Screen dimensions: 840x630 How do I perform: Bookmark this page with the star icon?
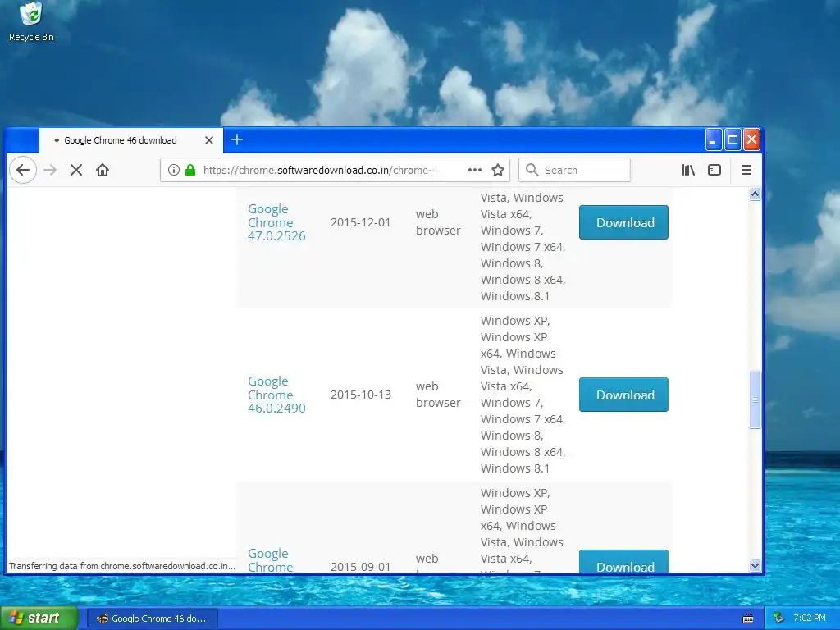coord(498,171)
